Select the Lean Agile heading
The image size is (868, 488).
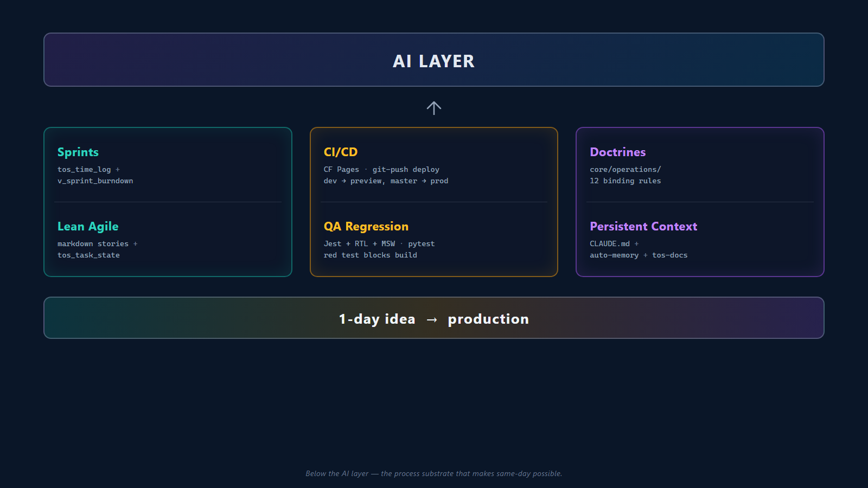point(88,227)
